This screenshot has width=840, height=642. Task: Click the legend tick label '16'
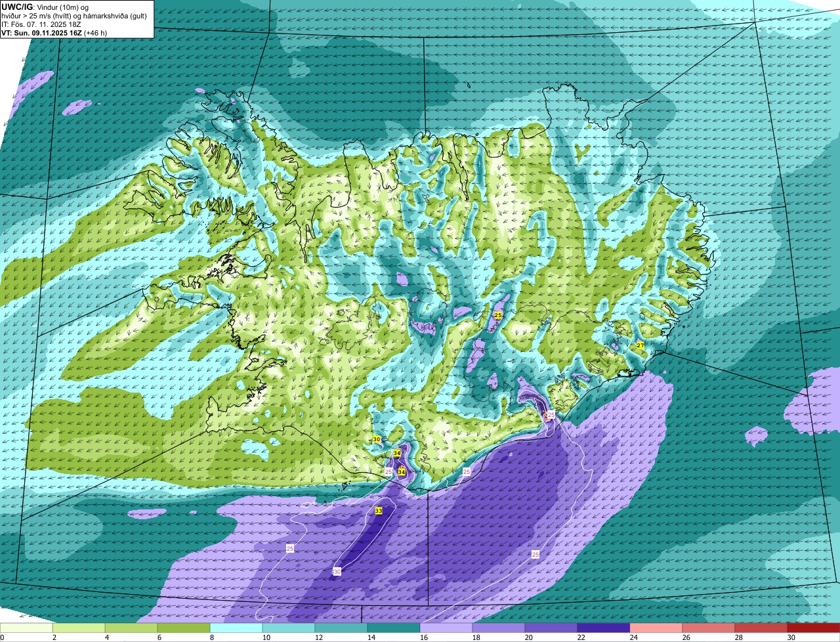point(424,637)
